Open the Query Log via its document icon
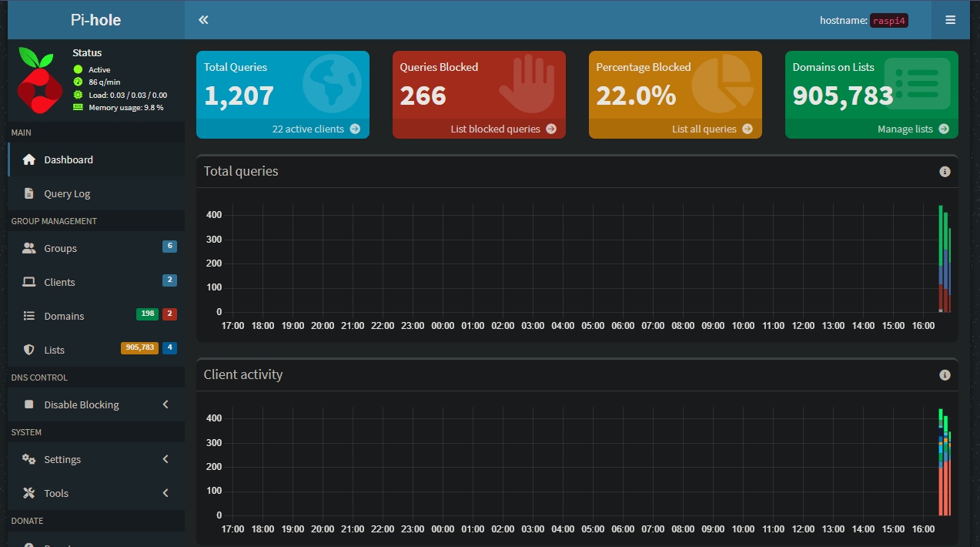 coord(28,194)
